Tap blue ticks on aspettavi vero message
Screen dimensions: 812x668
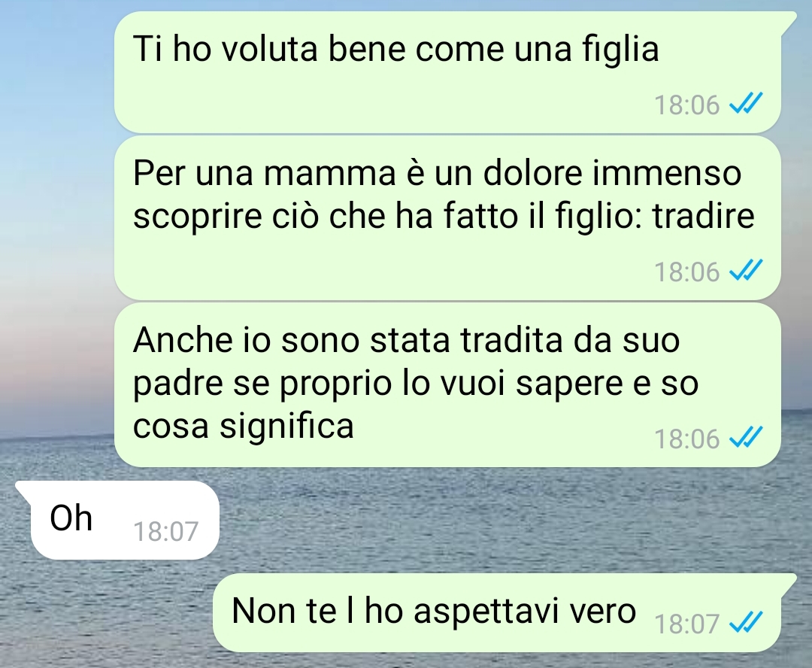[x=746, y=622]
